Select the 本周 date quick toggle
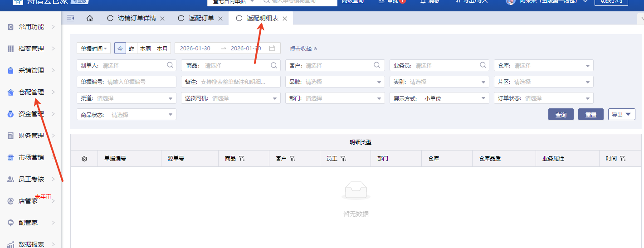 pyautogui.click(x=145, y=49)
